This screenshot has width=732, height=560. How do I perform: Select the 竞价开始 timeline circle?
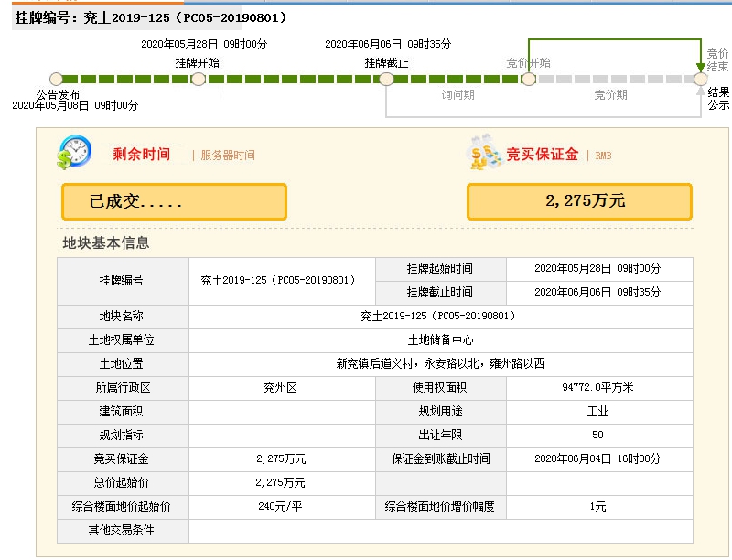(528, 80)
